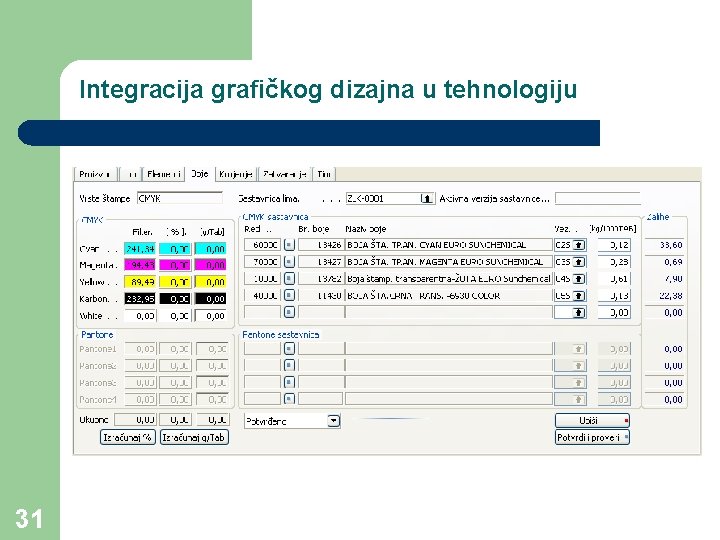The width and height of the screenshot is (720, 540).
Task: Click up-arrow button in empty fifth CMYK row
Action: pyautogui.click(x=579, y=312)
